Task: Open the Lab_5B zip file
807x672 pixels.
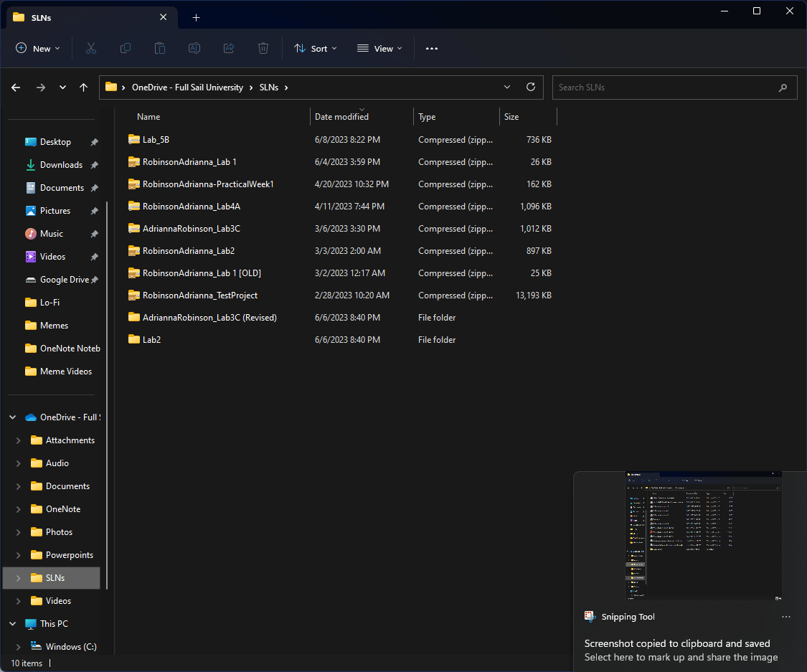Action: tap(156, 139)
